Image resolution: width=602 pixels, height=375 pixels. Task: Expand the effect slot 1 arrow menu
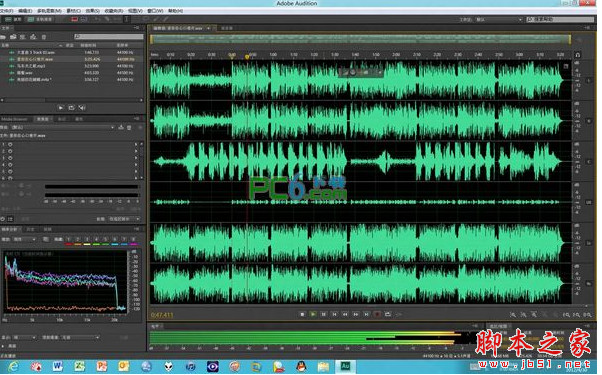coord(136,145)
